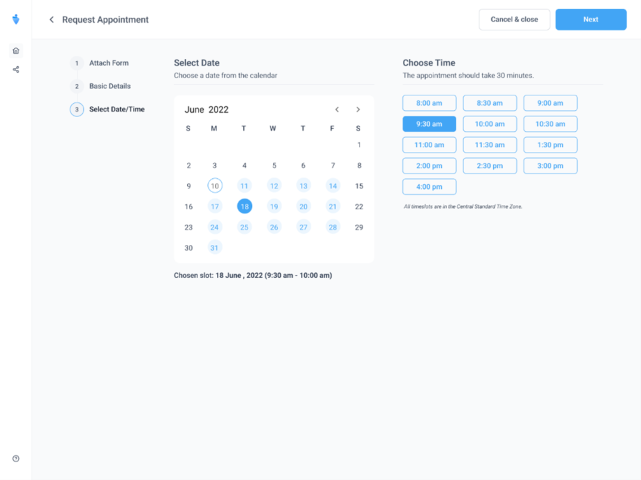Click the step 3 circle indicator
This screenshot has width=641, height=480.
click(x=77, y=109)
